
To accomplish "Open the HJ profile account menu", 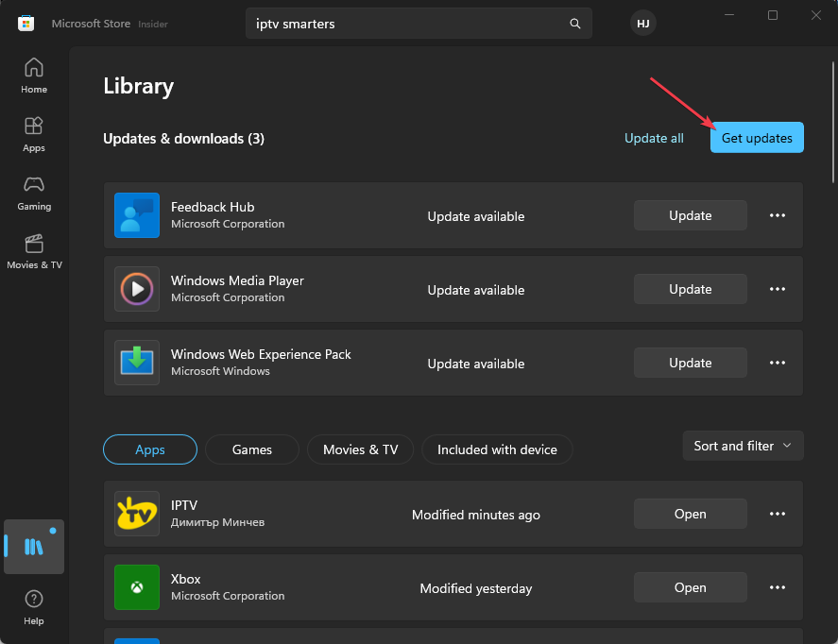I will coord(643,24).
